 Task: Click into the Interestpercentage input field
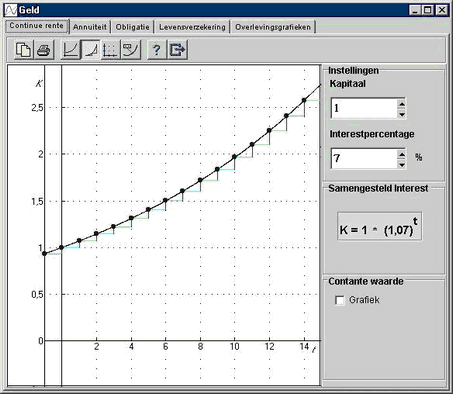click(x=364, y=158)
